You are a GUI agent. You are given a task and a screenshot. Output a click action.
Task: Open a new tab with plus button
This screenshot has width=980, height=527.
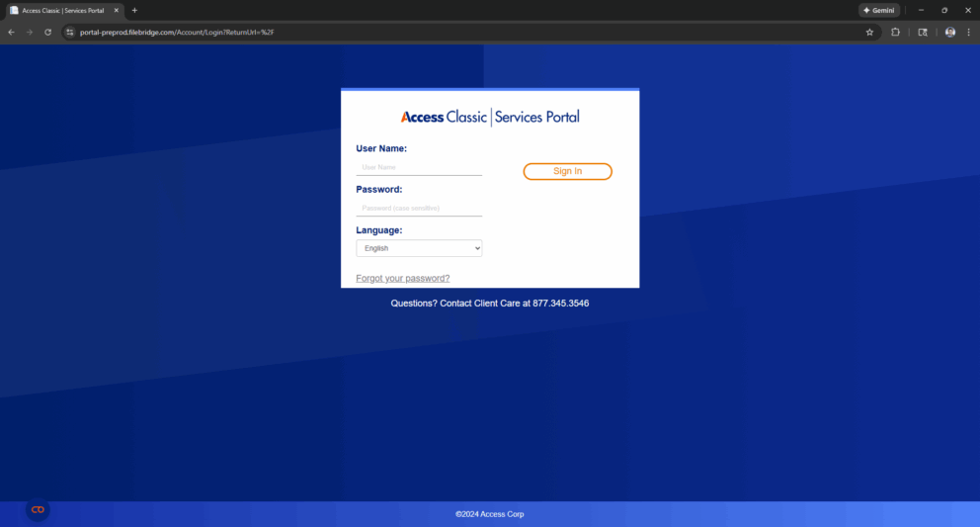pos(134,10)
